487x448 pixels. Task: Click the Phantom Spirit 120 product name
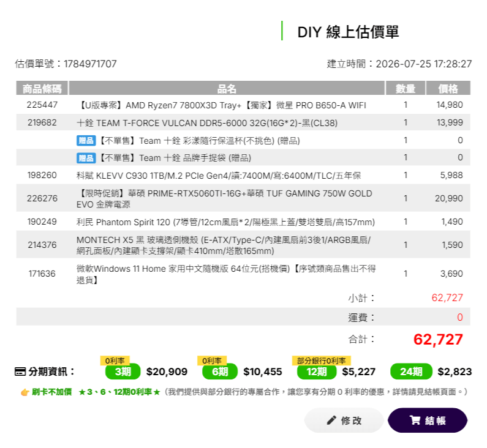(225, 222)
